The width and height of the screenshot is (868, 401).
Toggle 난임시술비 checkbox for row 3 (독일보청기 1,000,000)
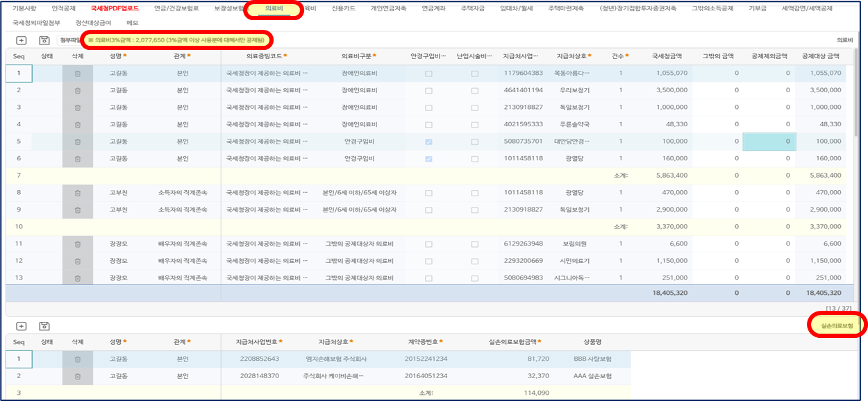475,107
